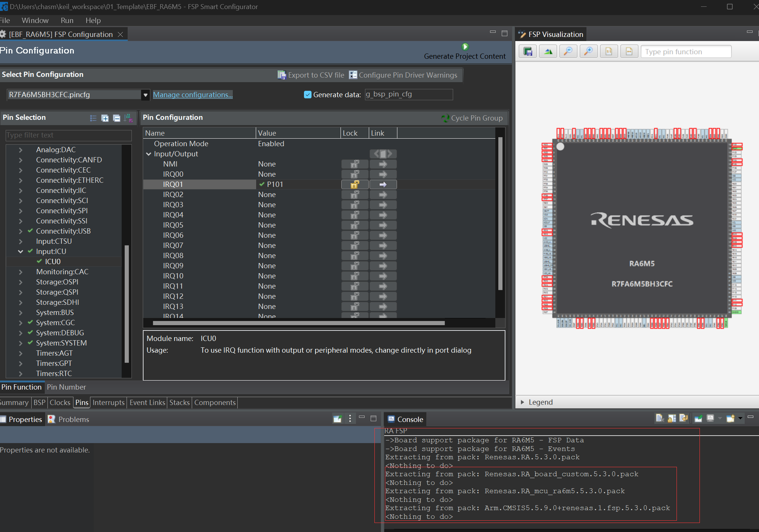Toggle the lock on the IRQ11 row

[355, 286]
